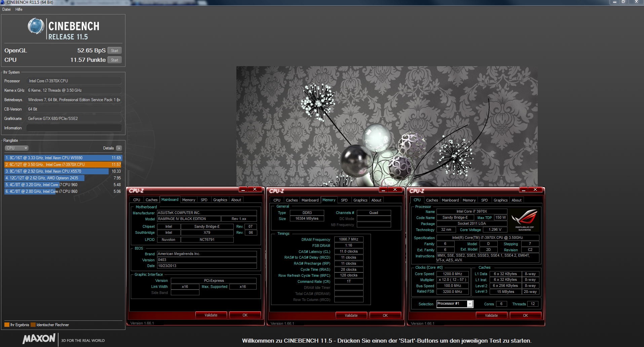Click Validate in Processor CPU-Z window
Image resolution: width=644 pixels, height=347 pixels.
(x=492, y=315)
